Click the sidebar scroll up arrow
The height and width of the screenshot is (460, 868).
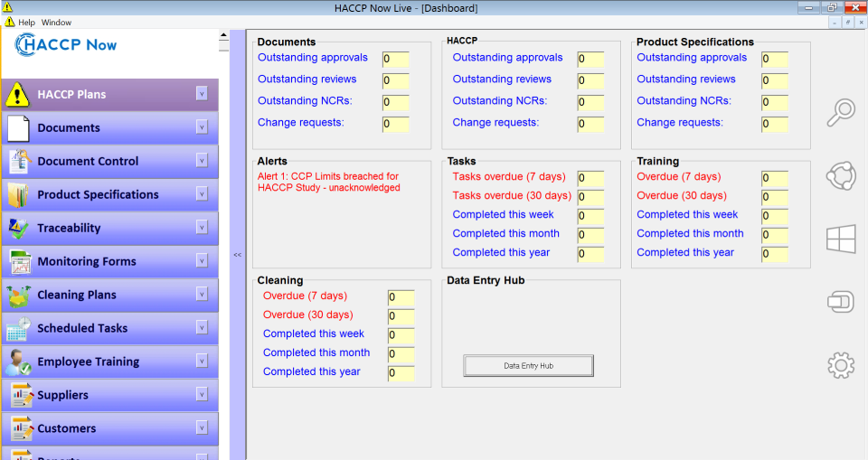[x=223, y=35]
